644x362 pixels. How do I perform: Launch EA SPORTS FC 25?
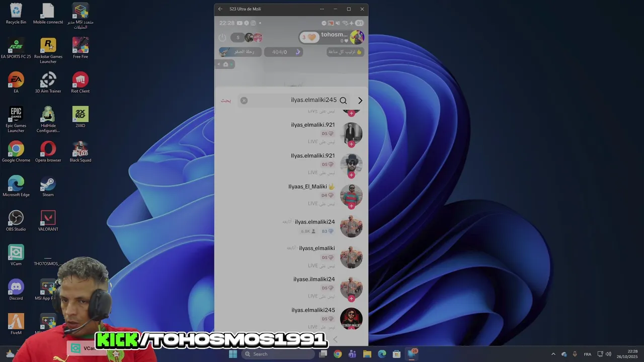16,49
